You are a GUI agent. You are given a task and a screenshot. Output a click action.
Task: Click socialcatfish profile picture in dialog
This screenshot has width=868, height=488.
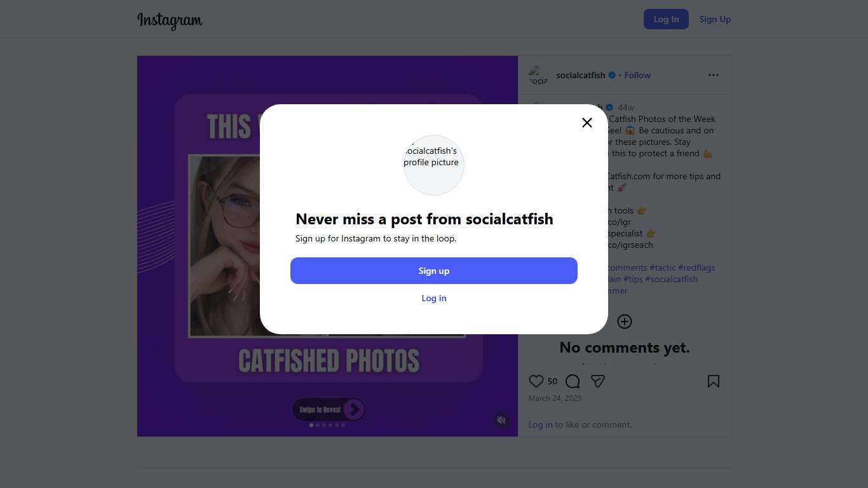pyautogui.click(x=434, y=165)
